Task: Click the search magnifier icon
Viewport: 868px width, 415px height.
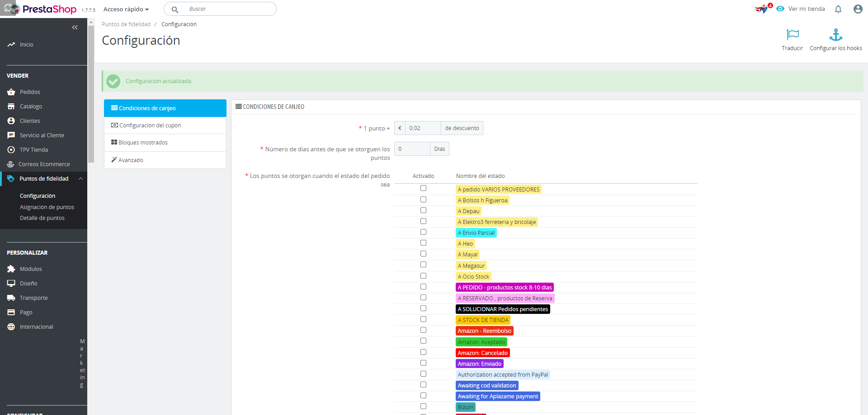Action: tap(175, 9)
